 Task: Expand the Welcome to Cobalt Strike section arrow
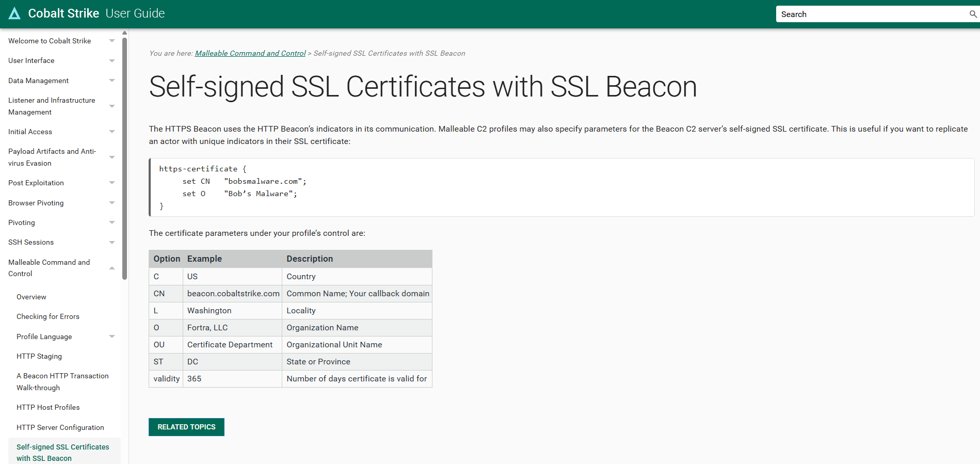tap(112, 41)
